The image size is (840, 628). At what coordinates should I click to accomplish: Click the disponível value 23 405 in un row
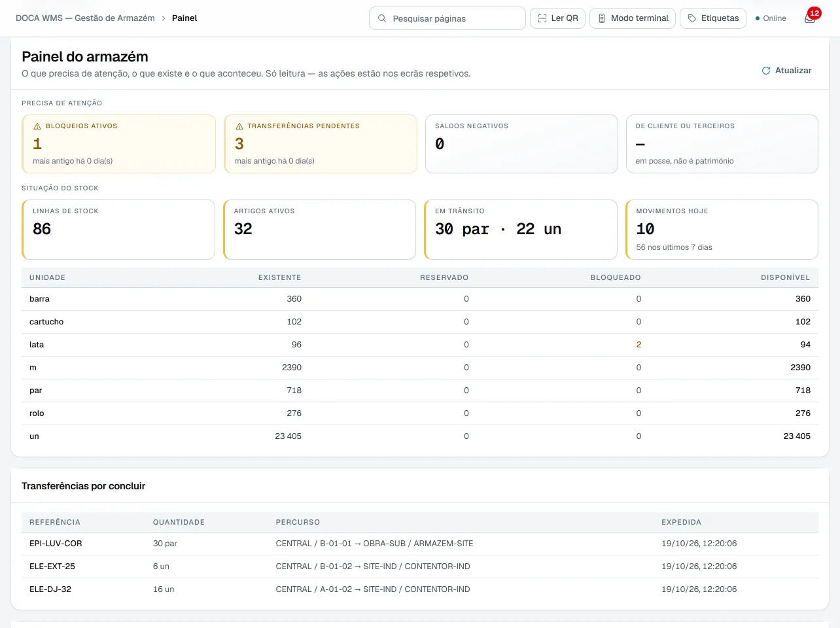click(x=797, y=436)
